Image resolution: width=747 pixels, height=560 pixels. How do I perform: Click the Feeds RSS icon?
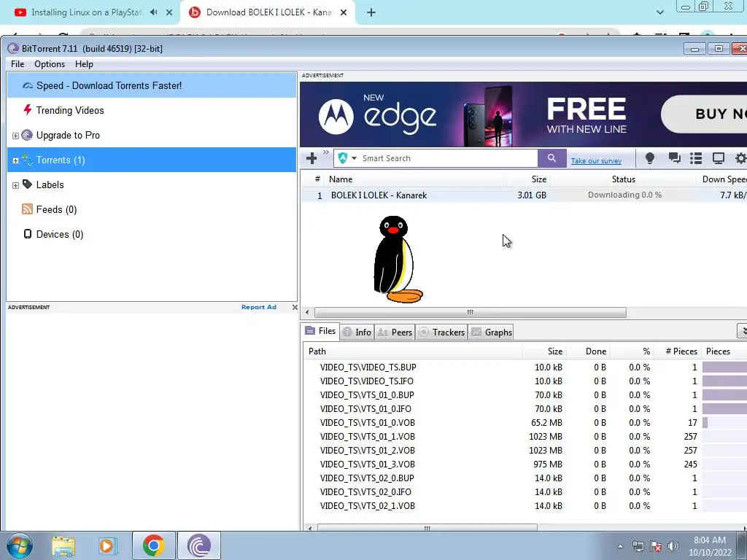[x=27, y=209]
